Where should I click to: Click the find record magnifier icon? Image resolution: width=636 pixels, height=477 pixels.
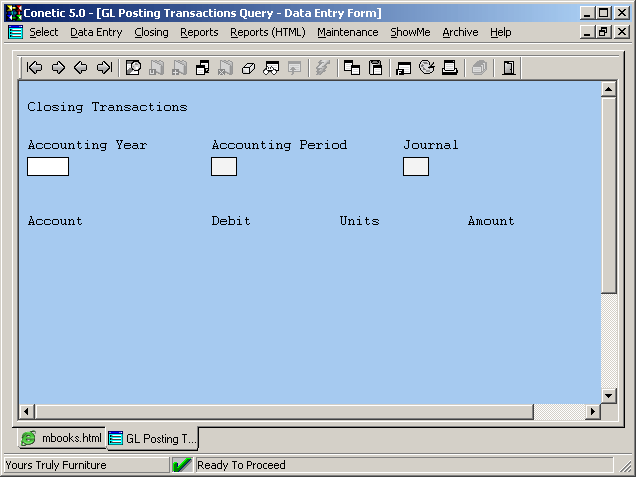(133, 68)
